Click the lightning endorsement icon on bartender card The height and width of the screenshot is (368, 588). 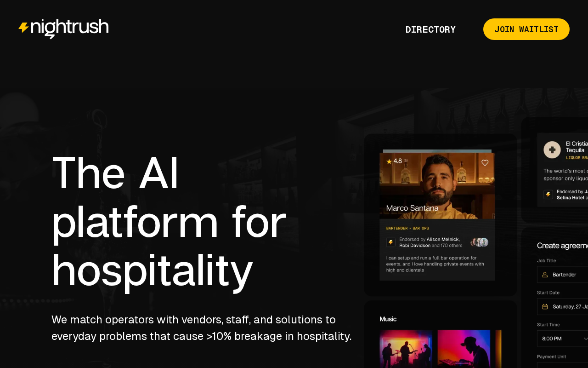click(390, 242)
